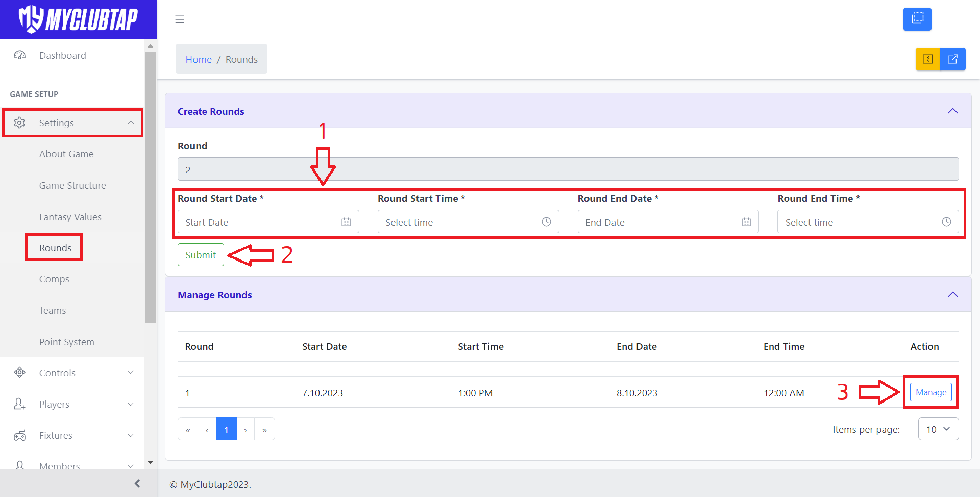Image resolution: width=980 pixels, height=497 pixels.
Task: Click the sidebar scrollbar thumb
Action: 150,187
